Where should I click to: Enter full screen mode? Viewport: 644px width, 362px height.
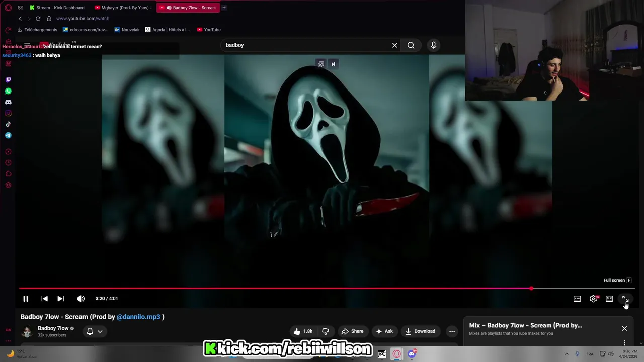(x=625, y=299)
